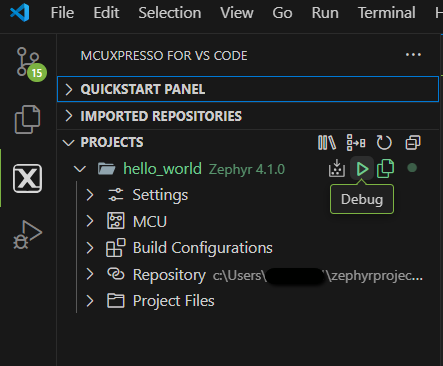Click the import project tree icon in Projects header
Viewport: 443px width, 366px height.
(356, 143)
